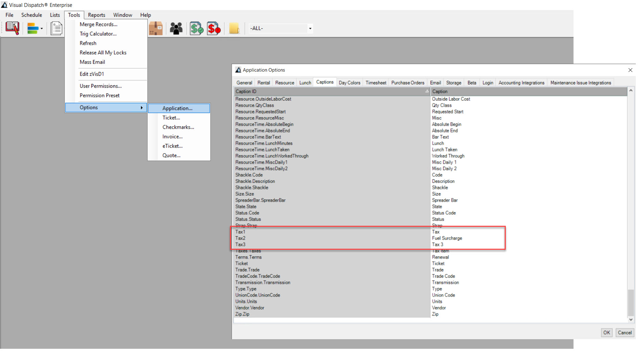Click the package box toolbar icon
644x357 pixels.
(x=156, y=28)
